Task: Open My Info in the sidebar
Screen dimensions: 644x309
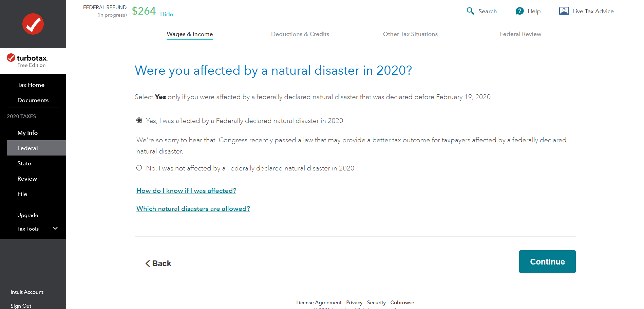Action: point(27,133)
